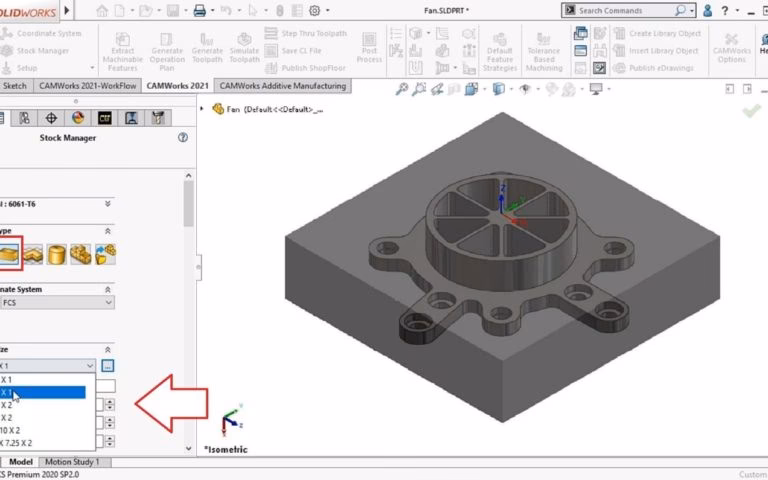This screenshot has height=480, width=768.
Task: Click Post Process
Action: (369, 47)
